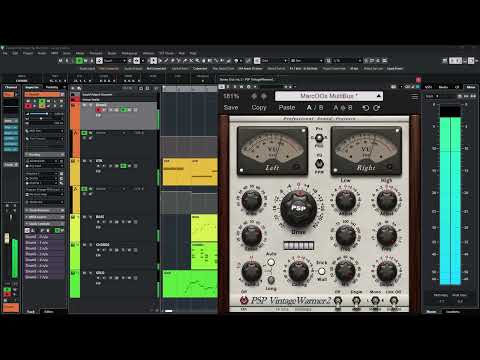Flip the Pre/Post meter switch

[319, 138]
